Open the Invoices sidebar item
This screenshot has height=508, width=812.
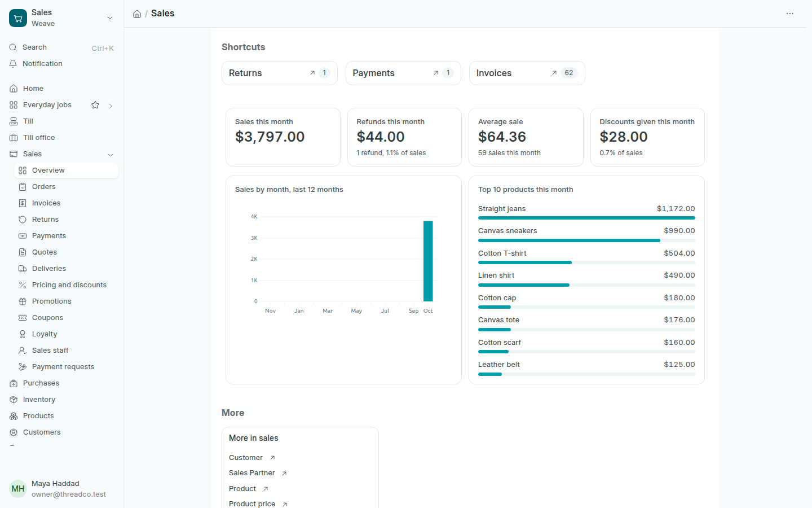[x=66, y=203]
